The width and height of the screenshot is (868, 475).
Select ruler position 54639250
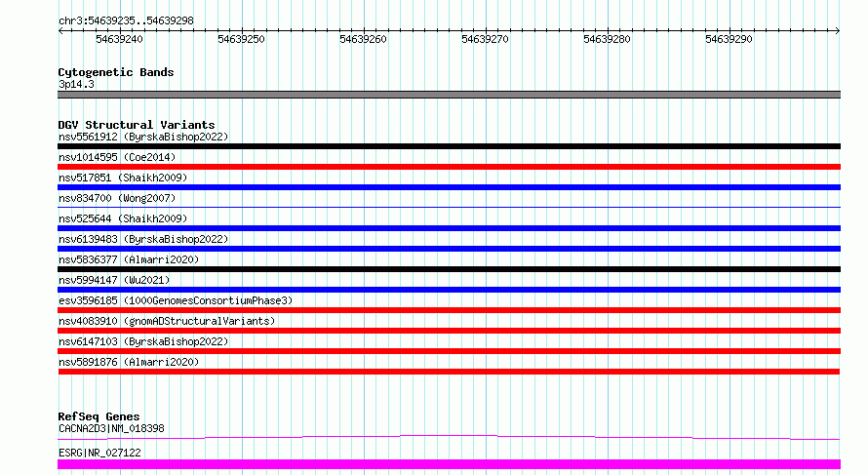(241, 39)
